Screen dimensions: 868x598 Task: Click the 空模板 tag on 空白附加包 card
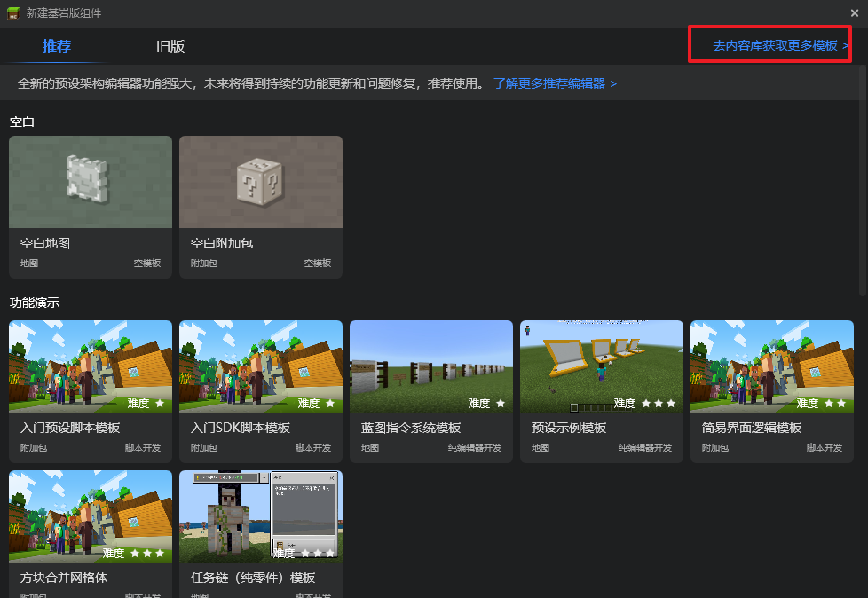pyautogui.click(x=318, y=264)
